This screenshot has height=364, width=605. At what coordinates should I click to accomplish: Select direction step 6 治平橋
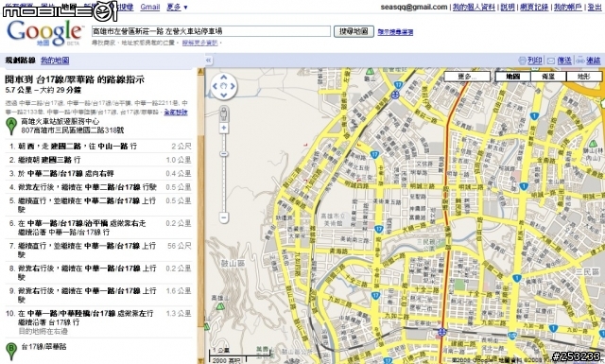98,227
